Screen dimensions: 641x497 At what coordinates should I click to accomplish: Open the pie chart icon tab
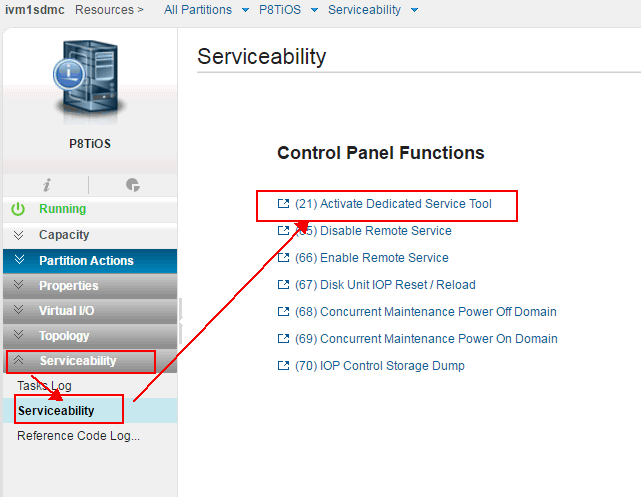(x=133, y=185)
